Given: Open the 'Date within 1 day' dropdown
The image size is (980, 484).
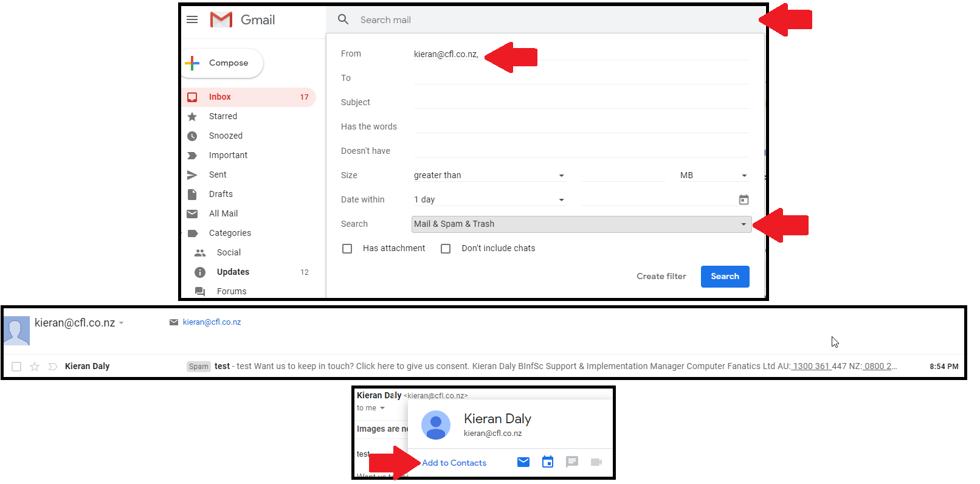Looking at the screenshot, I should click(x=490, y=199).
